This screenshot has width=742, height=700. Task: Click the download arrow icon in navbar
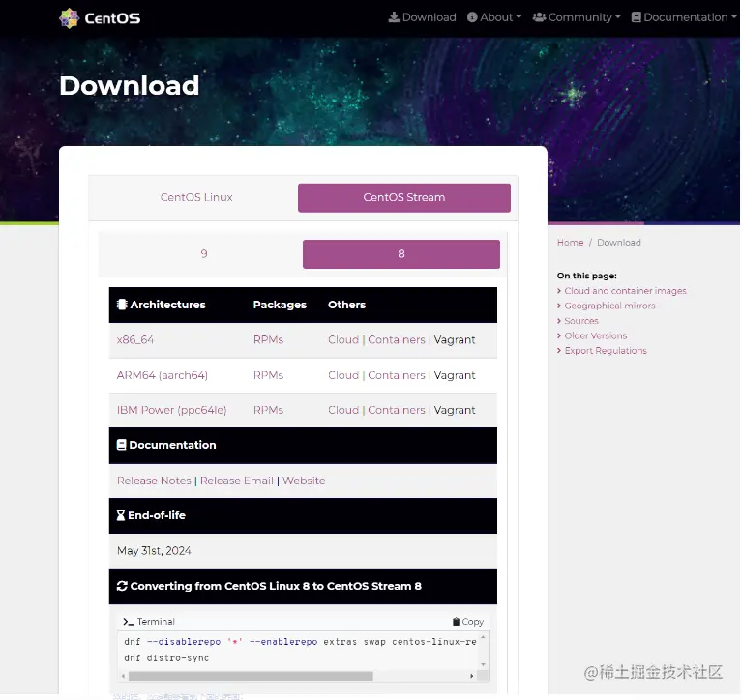(394, 17)
